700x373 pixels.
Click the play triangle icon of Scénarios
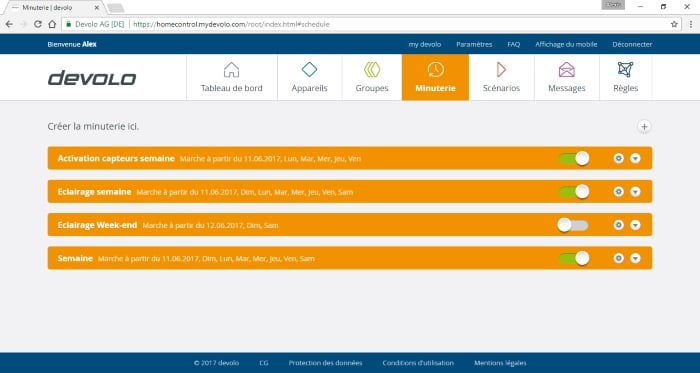coord(501,70)
